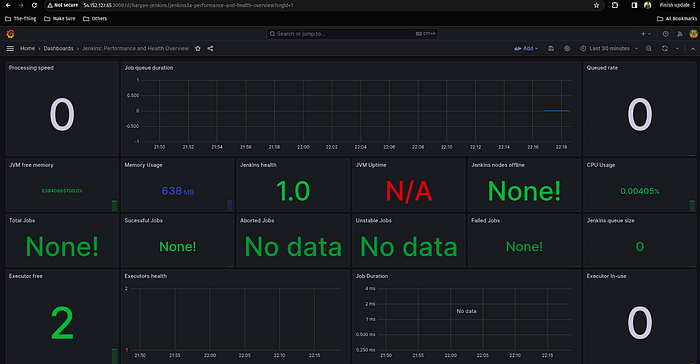This screenshot has height=364, width=700.
Task: Open the others bookmarks folder
Action: (95, 19)
